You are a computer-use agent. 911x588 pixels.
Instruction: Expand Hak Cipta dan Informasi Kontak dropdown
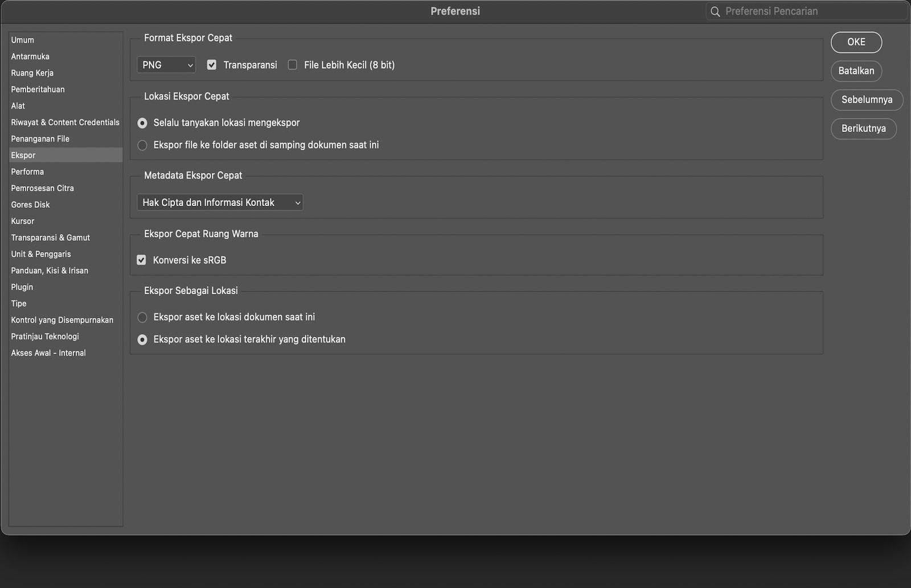point(220,203)
